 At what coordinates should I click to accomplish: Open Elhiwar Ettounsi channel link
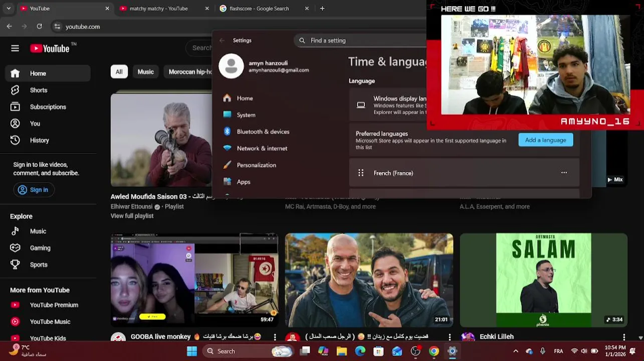pyautogui.click(x=132, y=207)
